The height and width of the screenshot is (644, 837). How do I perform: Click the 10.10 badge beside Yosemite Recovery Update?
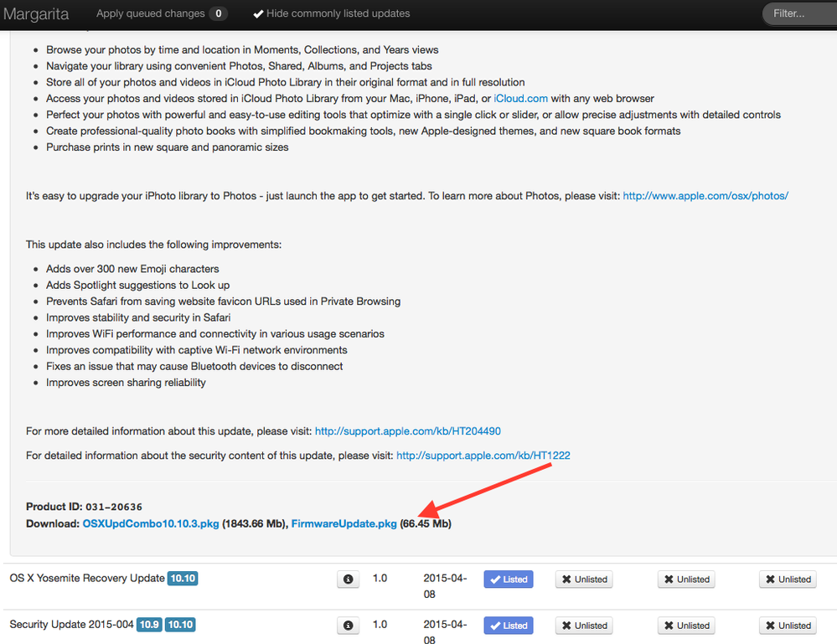click(183, 579)
